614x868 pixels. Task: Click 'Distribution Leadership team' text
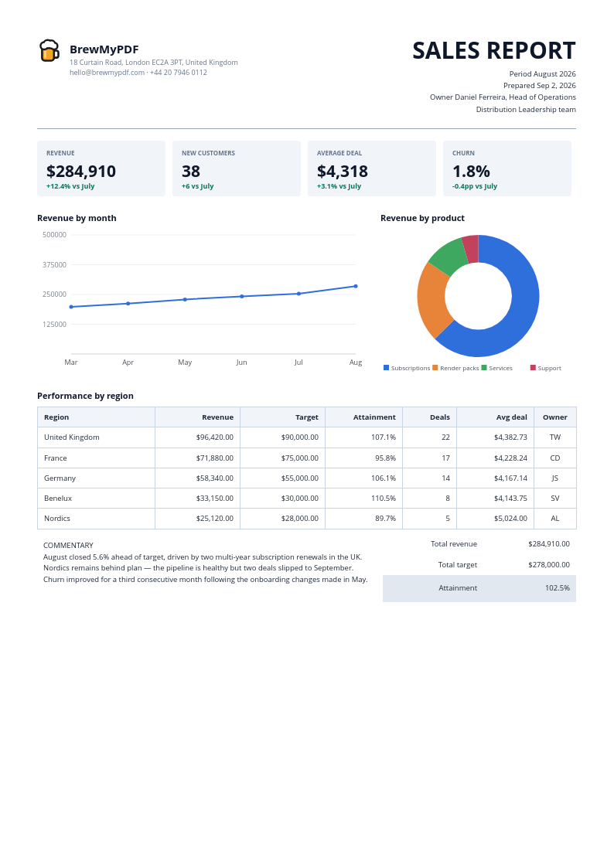tap(526, 110)
